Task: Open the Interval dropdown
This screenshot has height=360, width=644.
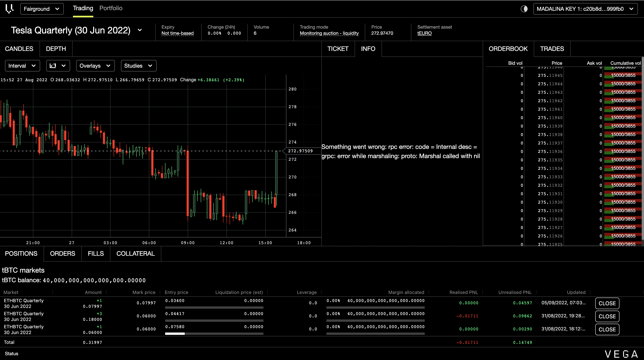Action: [22, 66]
